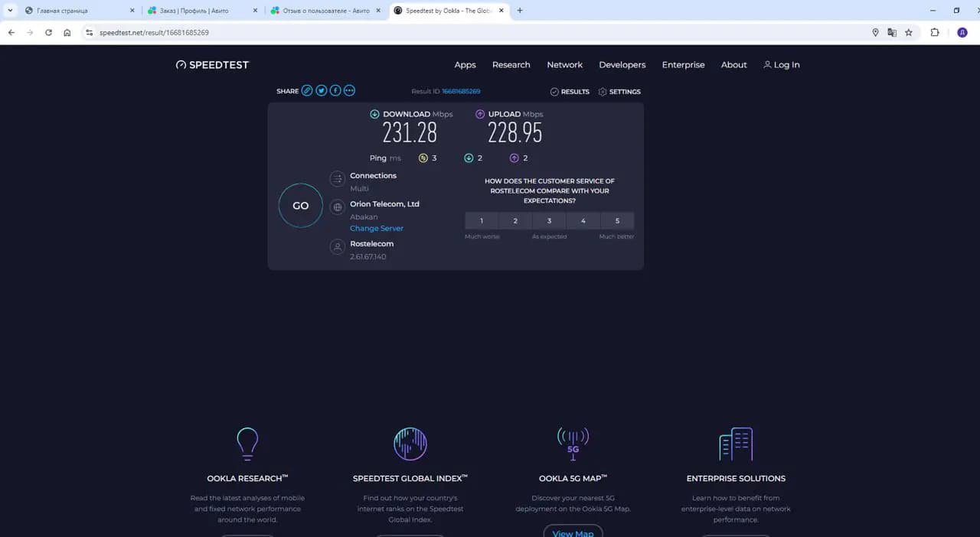Click the upload ping icon
The width and height of the screenshot is (980, 537).
[x=514, y=158]
